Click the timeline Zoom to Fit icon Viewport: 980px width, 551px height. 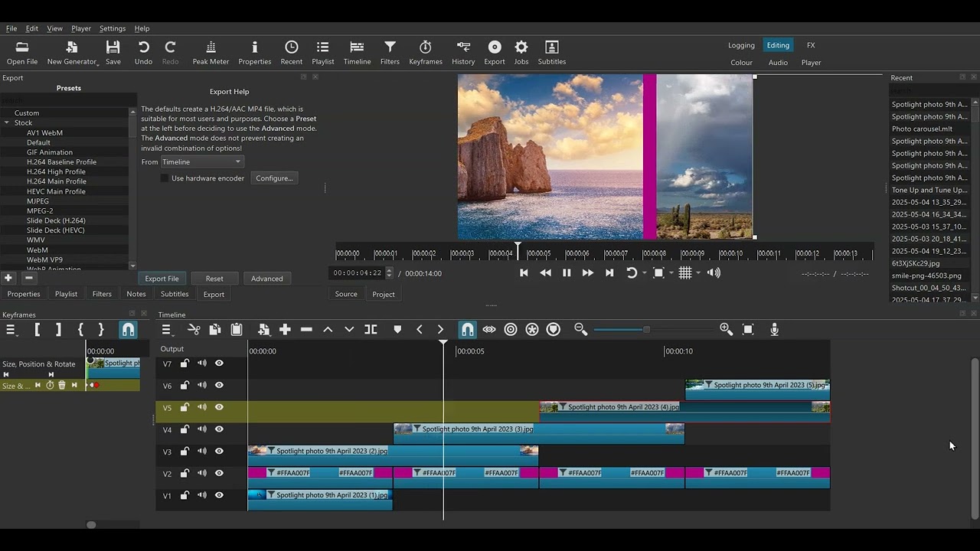pos(748,330)
